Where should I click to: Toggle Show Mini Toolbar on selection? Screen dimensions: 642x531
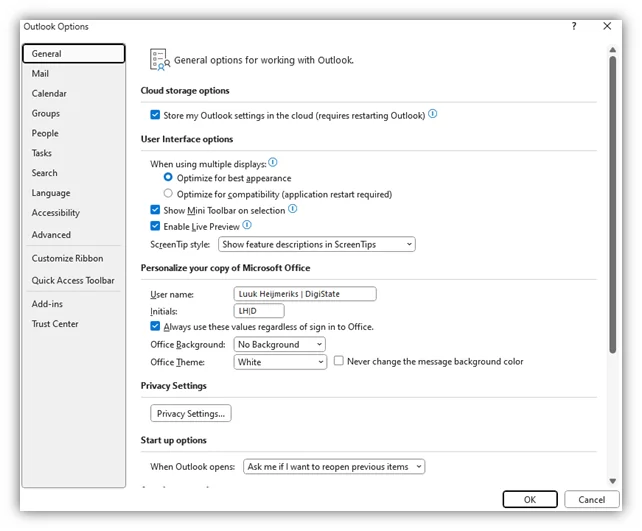point(155,210)
